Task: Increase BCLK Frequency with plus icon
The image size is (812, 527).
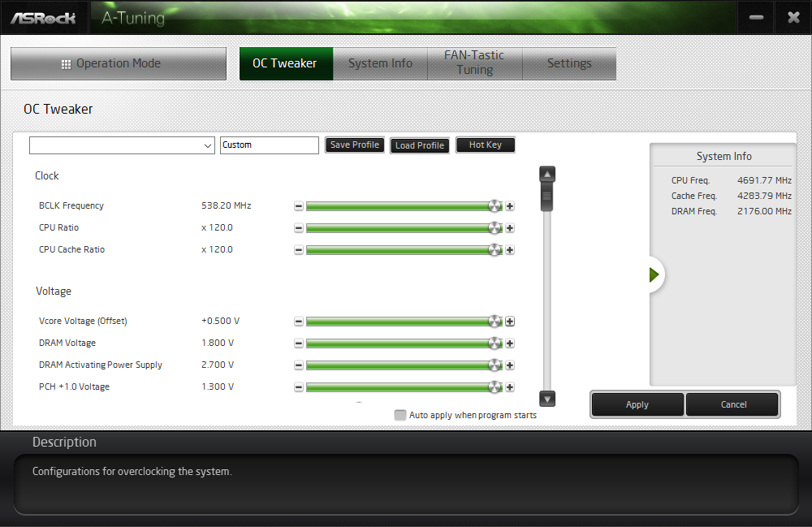Action: tap(510, 206)
